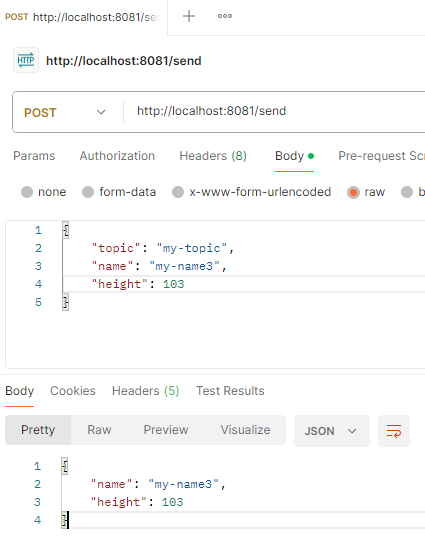Fold the response opening brace on line 1
This screenshot has height=542, width=425.
pyautogui.click(x=65, y=466)
